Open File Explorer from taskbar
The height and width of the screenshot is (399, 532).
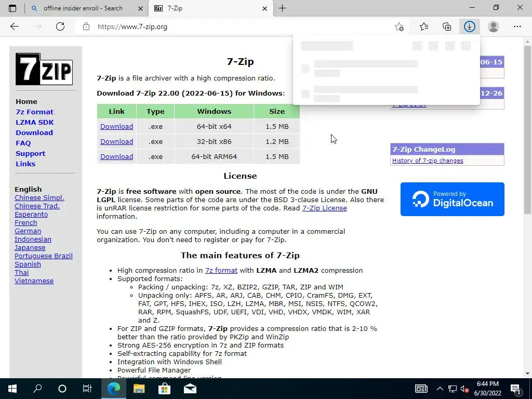click(x=139, y=389)
